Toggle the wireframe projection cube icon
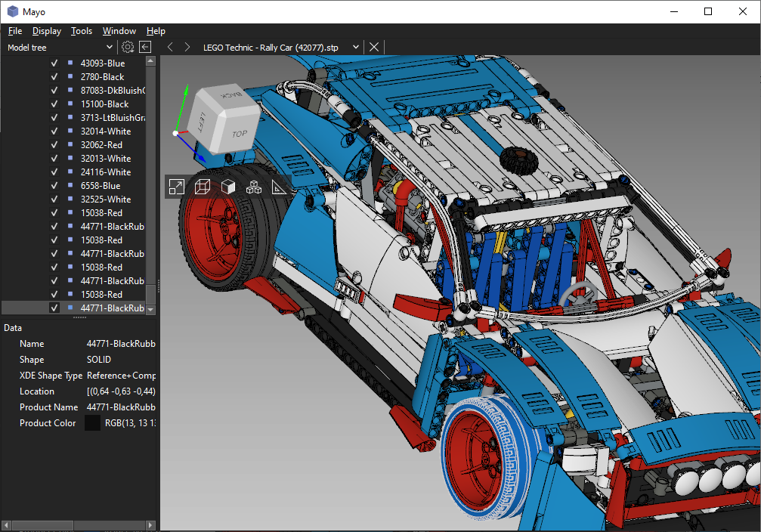 pyautogui.click(x=203, y=187)
